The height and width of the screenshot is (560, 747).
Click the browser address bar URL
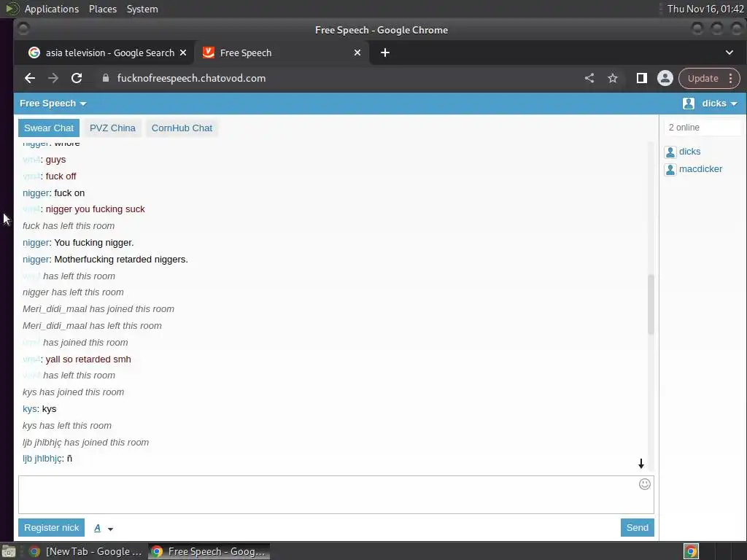[191, 78]
